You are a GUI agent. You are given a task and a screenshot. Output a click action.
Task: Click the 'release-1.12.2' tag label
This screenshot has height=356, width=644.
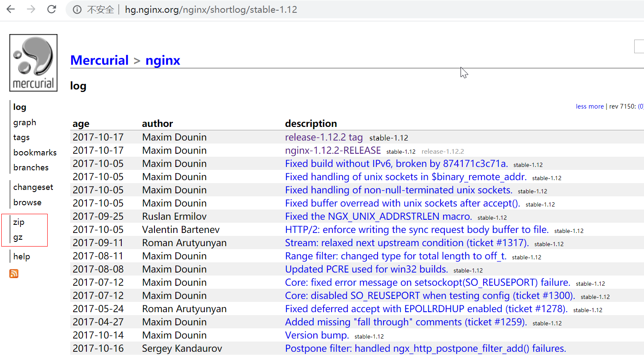(x=443, y=152)
